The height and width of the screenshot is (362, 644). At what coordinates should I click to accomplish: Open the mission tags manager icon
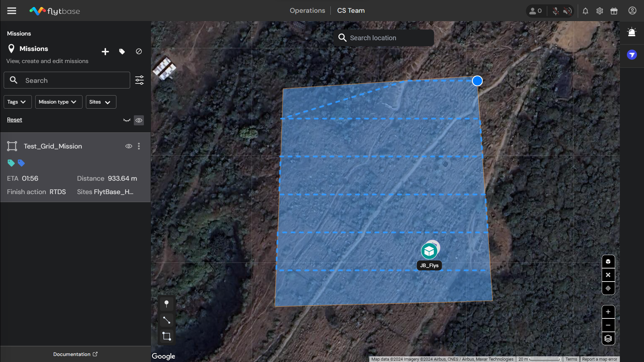pyautogui.click(x=122, y=52)
